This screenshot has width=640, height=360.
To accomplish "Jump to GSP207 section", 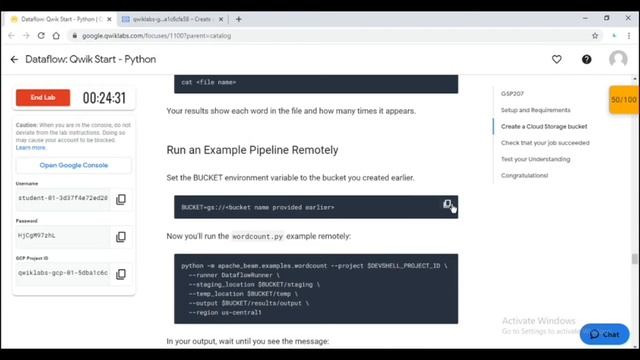I will point(512,93).
